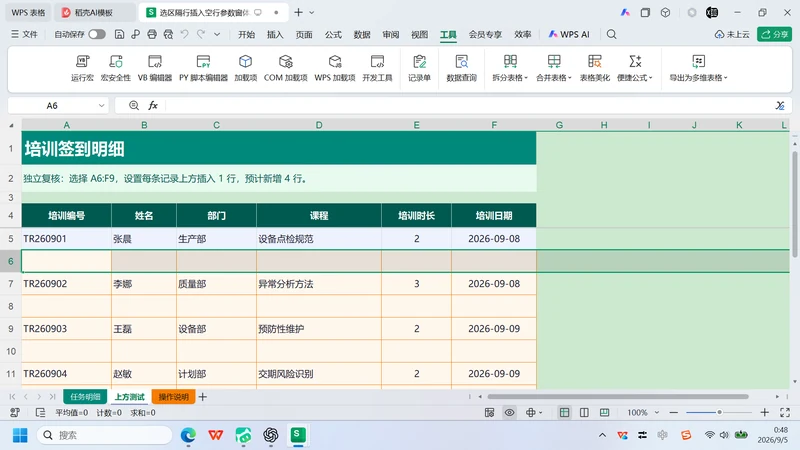Click the fullscreen icon in status bar
Viewport: 800px width, 450px height.
(x=785, y=412)
